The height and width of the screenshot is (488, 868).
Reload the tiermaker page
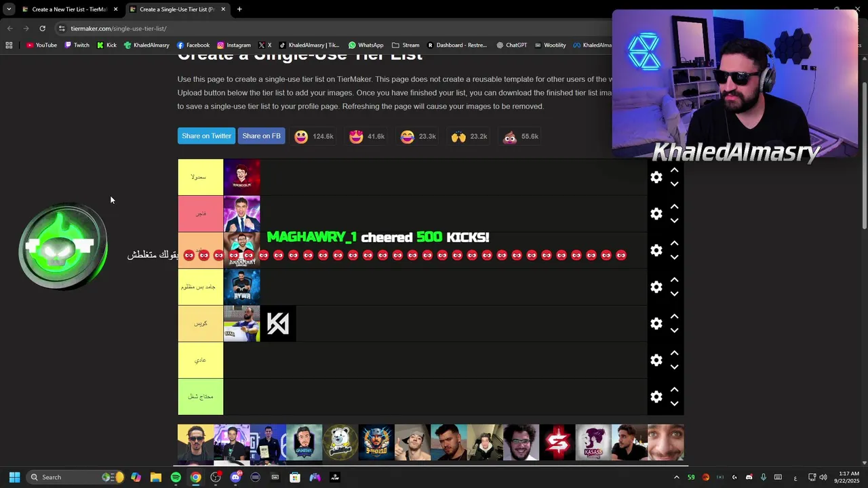point(42,28)
